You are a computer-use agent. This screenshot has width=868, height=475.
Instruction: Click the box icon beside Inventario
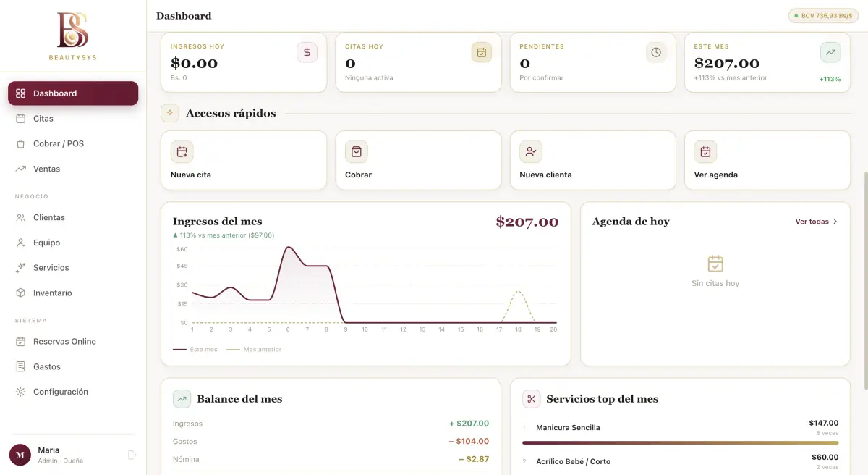click(x=20, y=293)
